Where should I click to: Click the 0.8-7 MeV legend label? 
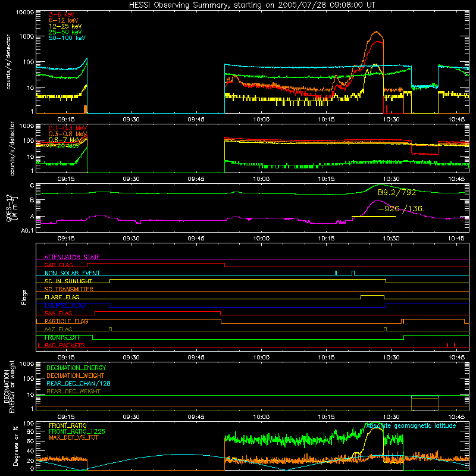click(x=65, y=140)
